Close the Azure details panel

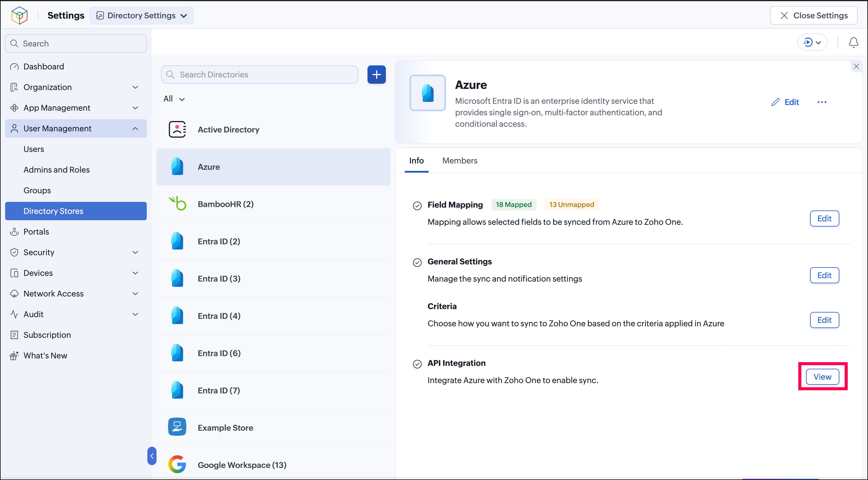(856, 67)
